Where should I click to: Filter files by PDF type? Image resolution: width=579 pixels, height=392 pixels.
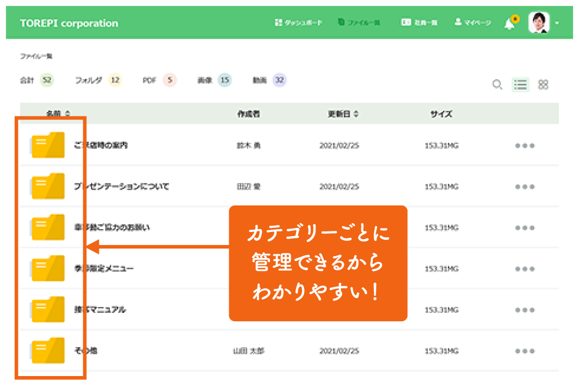pos(160,80)
